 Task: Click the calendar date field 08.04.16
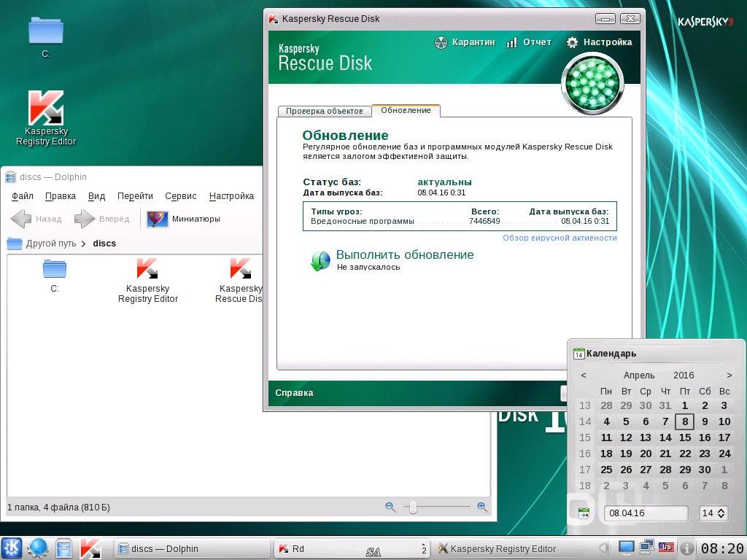pyautogui.click(x=646, y=513)
